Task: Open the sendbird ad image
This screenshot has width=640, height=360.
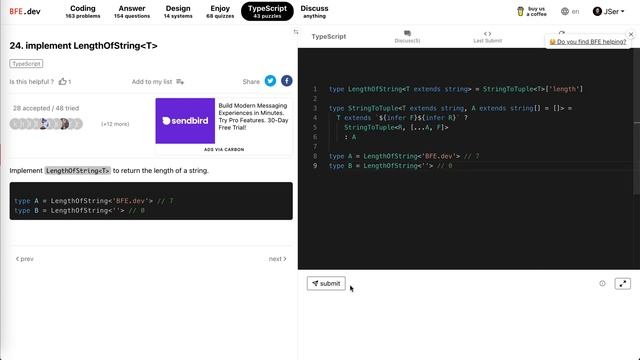Action: [185, 121]
